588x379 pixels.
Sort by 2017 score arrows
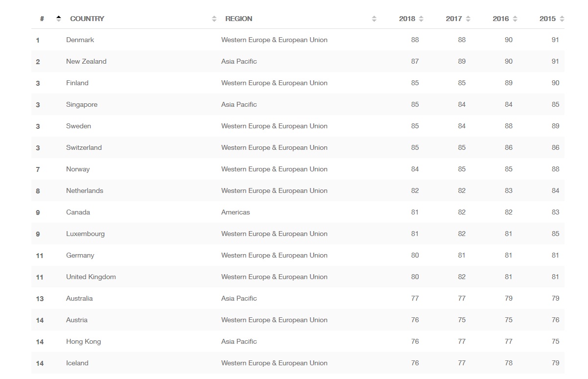point(468,19)
